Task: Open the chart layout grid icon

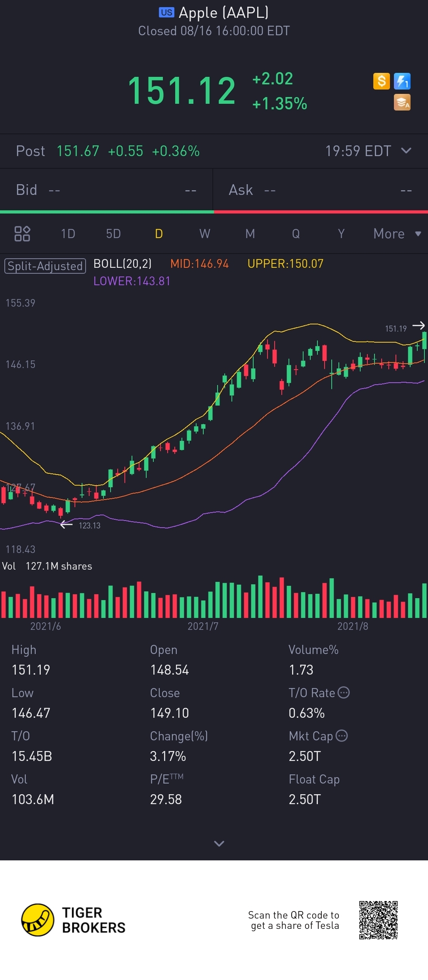Action: 22,234
